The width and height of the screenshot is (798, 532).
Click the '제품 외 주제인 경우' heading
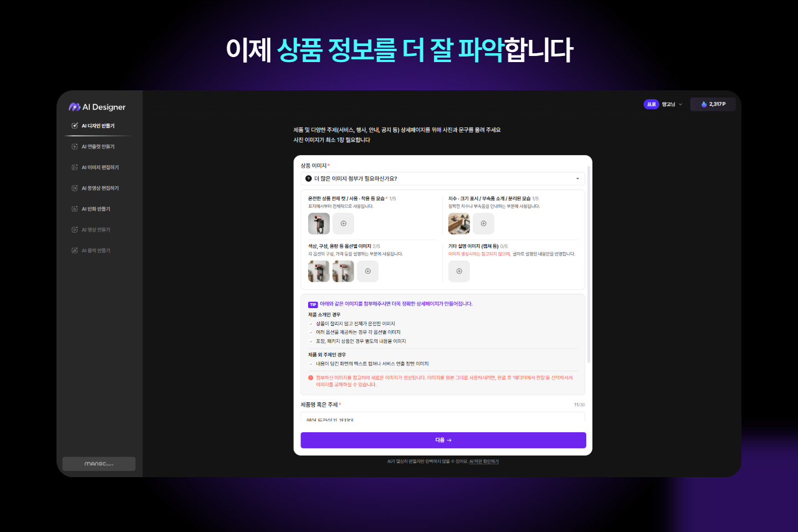coord(327,355)
